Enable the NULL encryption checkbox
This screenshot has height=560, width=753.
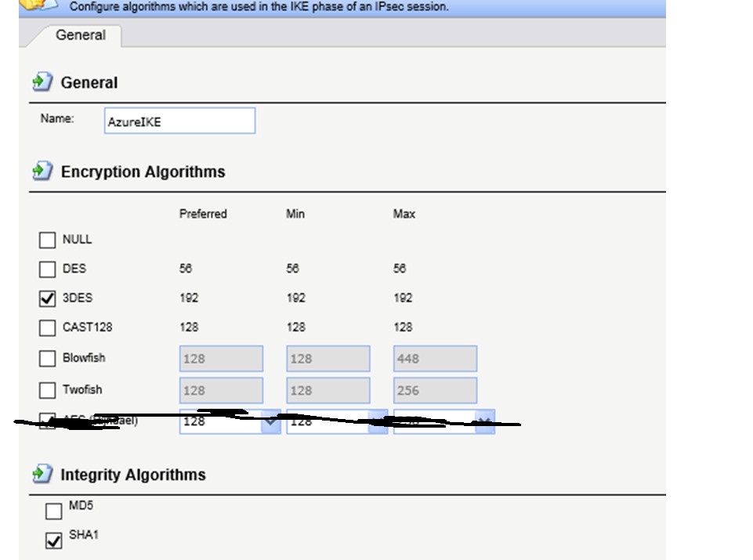48,240
